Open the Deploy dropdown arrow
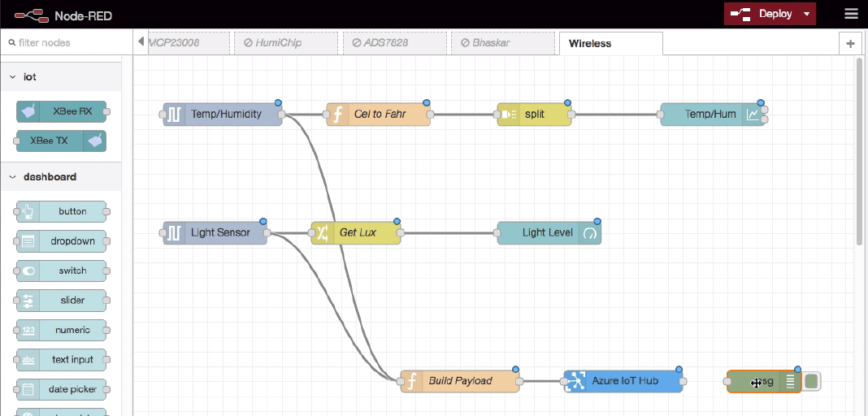This screenshot has height=416, width=868. coord(806,14)
